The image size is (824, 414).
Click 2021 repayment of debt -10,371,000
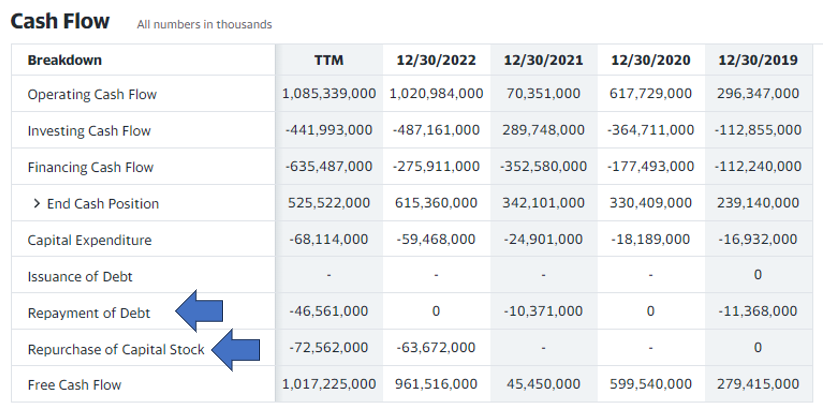point(543,312)
